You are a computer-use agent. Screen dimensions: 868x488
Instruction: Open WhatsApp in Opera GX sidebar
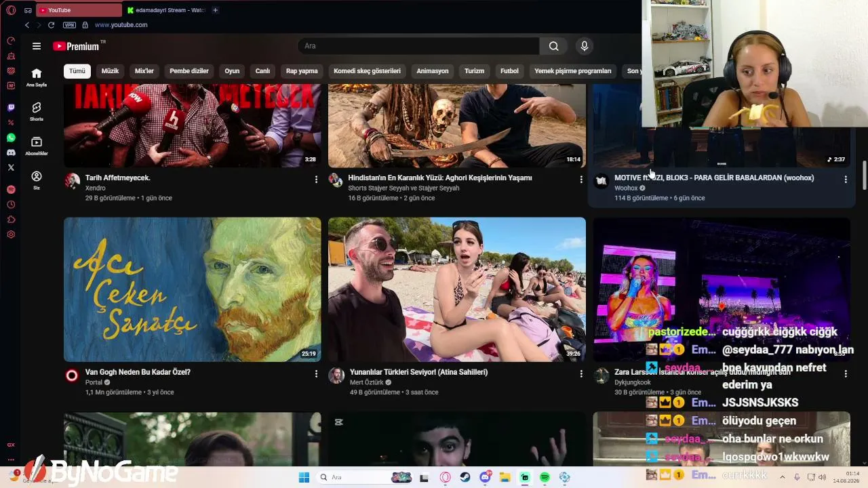[11, 138]
